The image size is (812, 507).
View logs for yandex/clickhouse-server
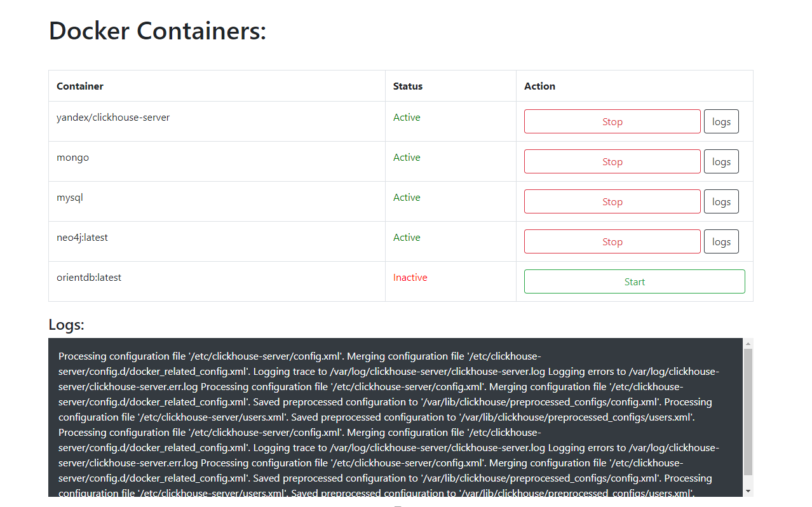[721, 121]
